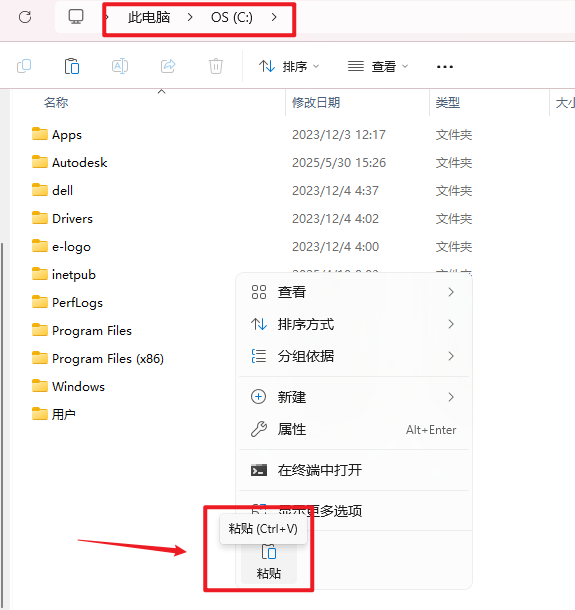Click the date 2025/5/30 15:26
Viewport: 575px width, 610px height.
click(339, 163)
